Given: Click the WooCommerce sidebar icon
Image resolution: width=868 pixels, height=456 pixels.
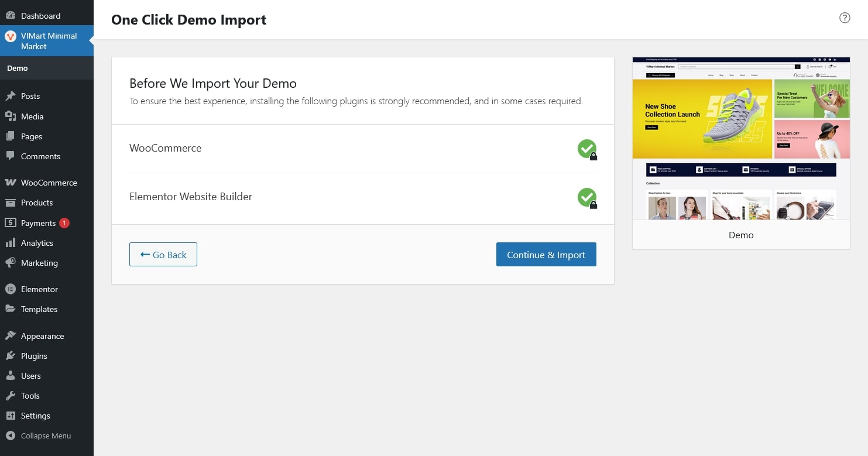Looking at the screenshot, I should (x=10, y=183).
